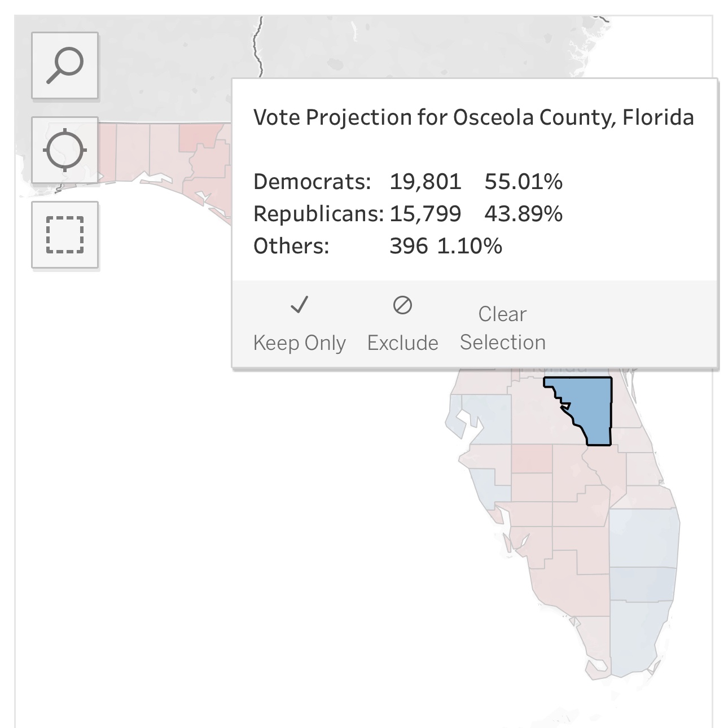Screen dimensions: 728x728
Task: Click the Democrats vote count 19,801
Action: coord(425,182)
